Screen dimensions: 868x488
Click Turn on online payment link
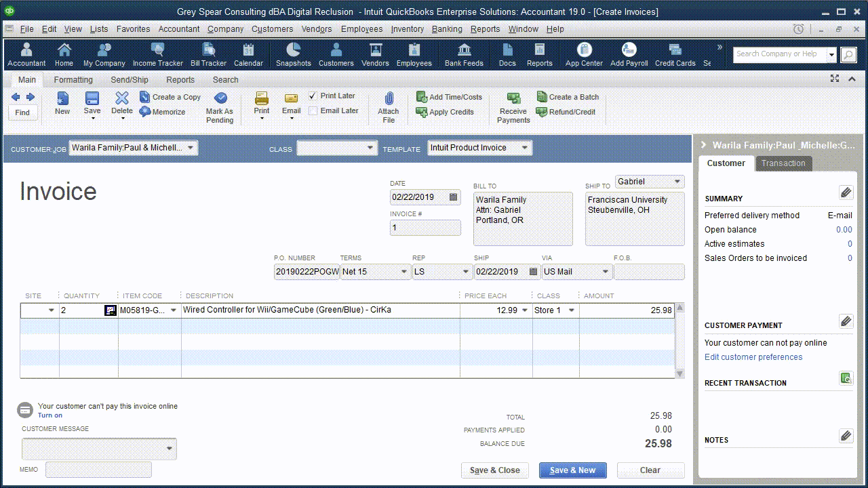tap(50, 415)
